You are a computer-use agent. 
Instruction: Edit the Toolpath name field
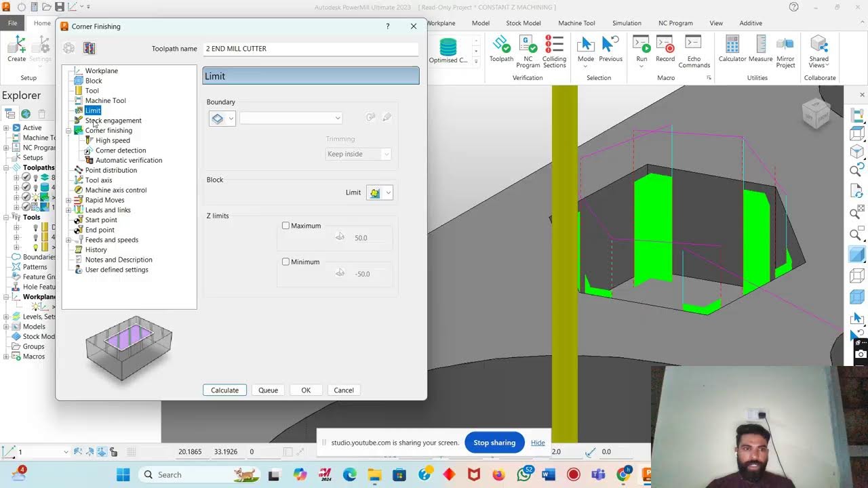click(x=311, y=49)
